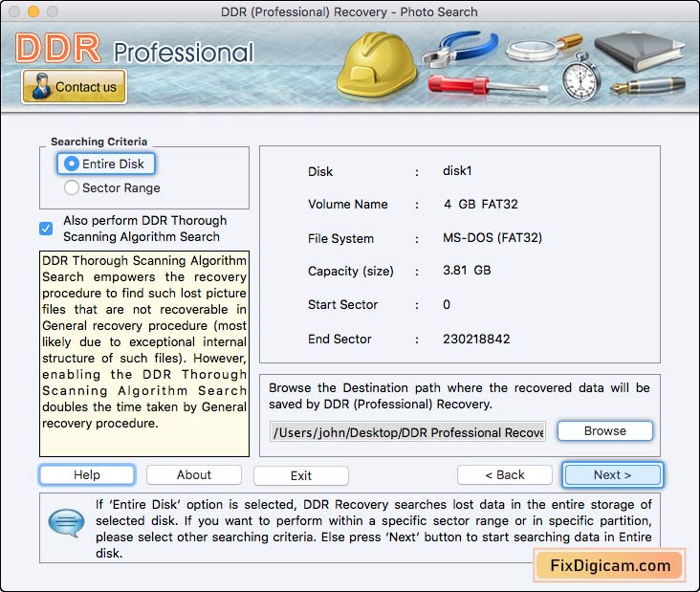
Task: Go back with the < Back button
Action: (x=505, y=475)
